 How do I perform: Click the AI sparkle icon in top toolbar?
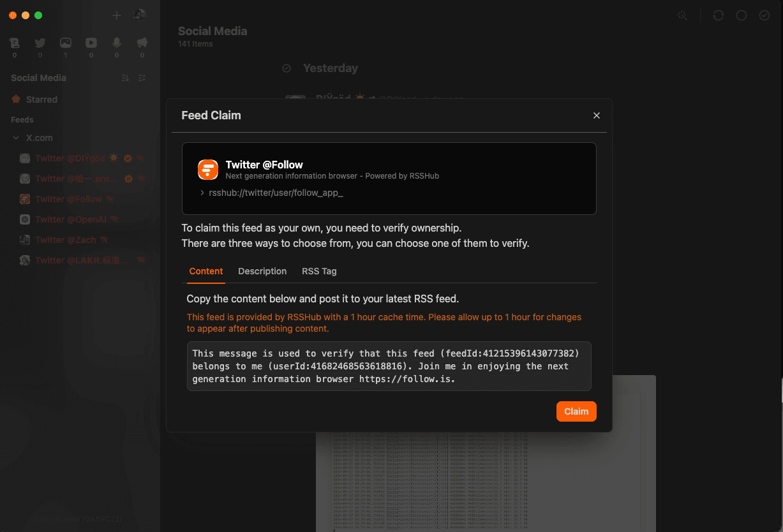point(682,15)
